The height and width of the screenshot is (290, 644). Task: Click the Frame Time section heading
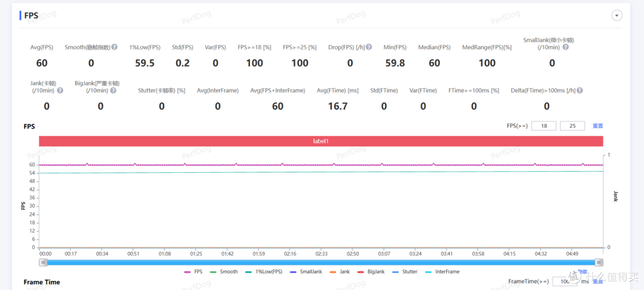coord(42,282)
